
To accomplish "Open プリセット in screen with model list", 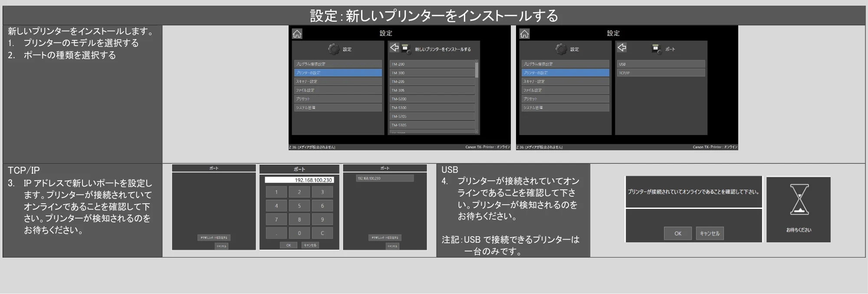I will coord(338,99).
